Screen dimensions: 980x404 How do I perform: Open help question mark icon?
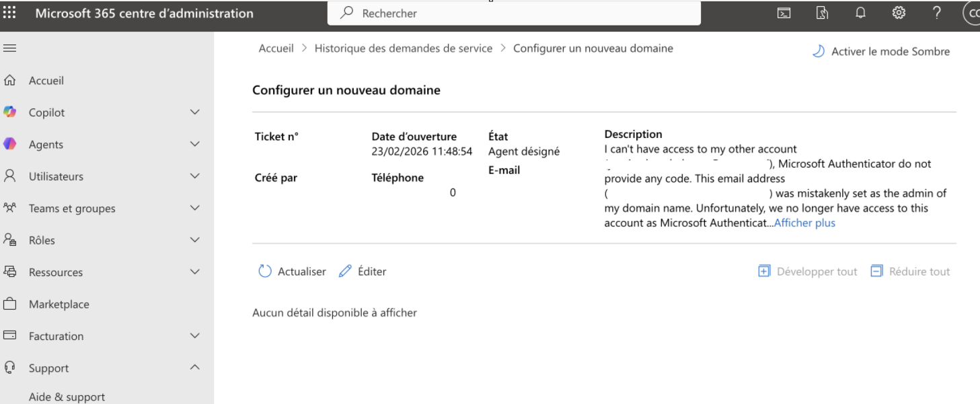(x=936, y=13)
